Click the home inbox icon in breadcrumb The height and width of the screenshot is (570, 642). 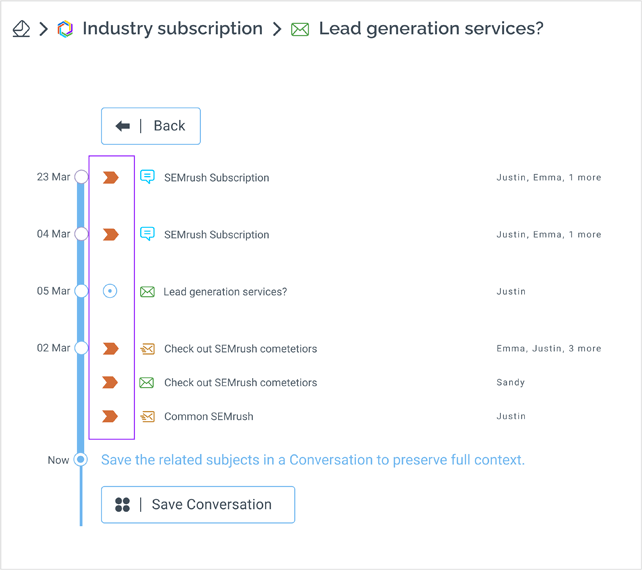[21, 29]
